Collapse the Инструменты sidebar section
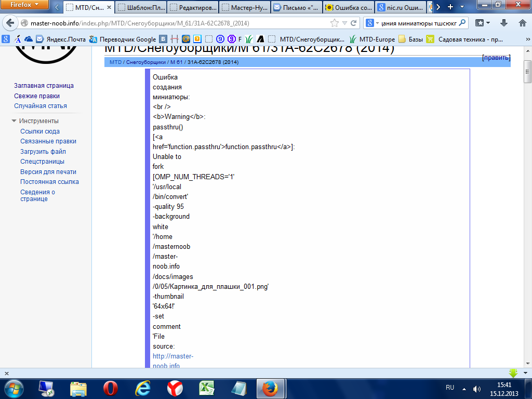The width and height of the screenshot is (532, 399). 14,121
